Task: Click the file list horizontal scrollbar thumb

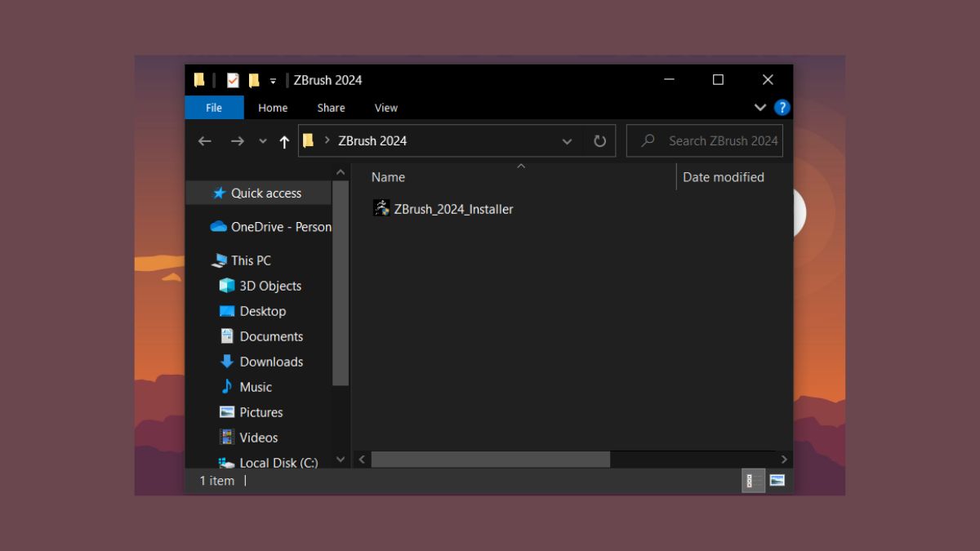Action: pyautogui.click(x=491, y=460)
